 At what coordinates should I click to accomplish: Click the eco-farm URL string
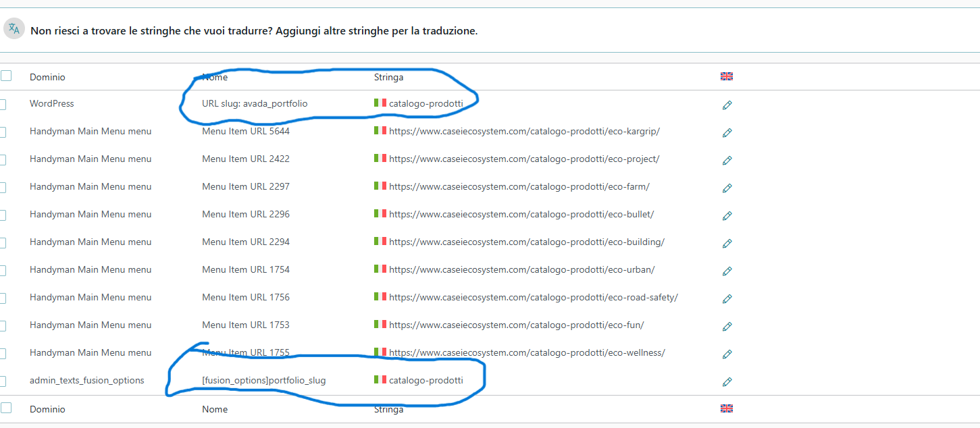tap(519, 186)
